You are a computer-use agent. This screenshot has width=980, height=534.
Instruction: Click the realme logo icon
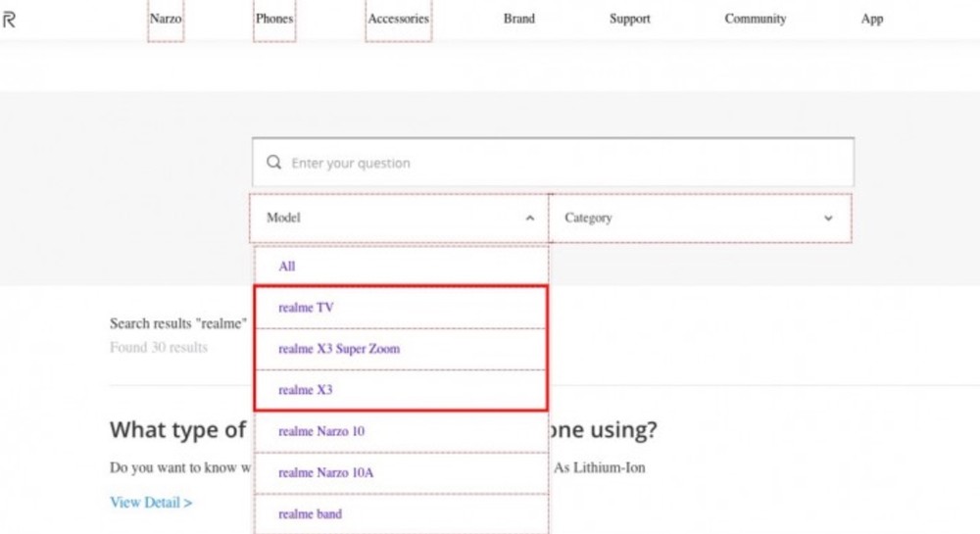click(x=9, y=20)
